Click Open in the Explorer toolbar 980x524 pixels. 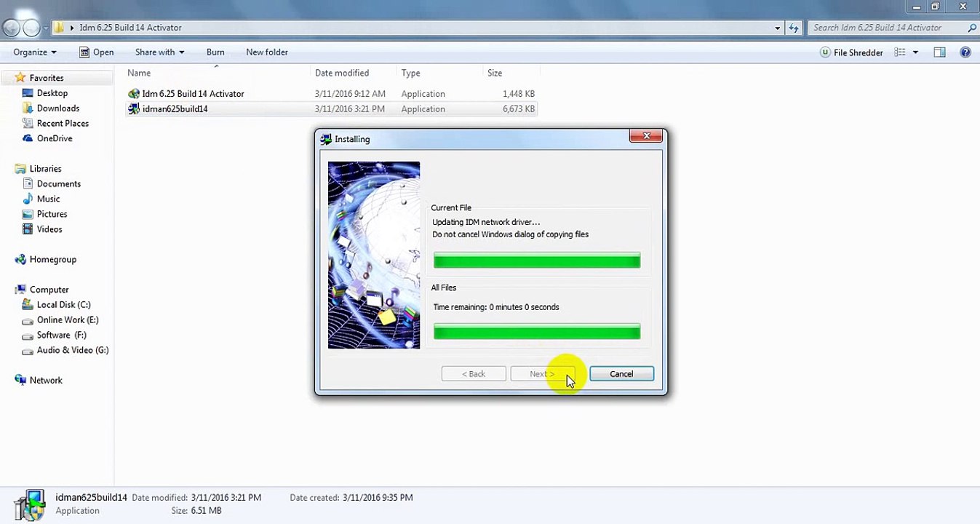tap(96, 52)
